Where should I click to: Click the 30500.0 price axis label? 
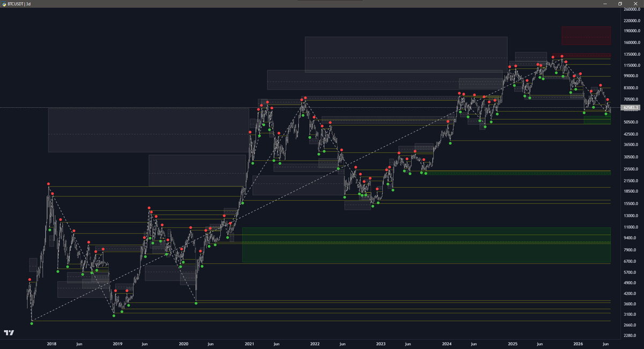click(631, 157)
